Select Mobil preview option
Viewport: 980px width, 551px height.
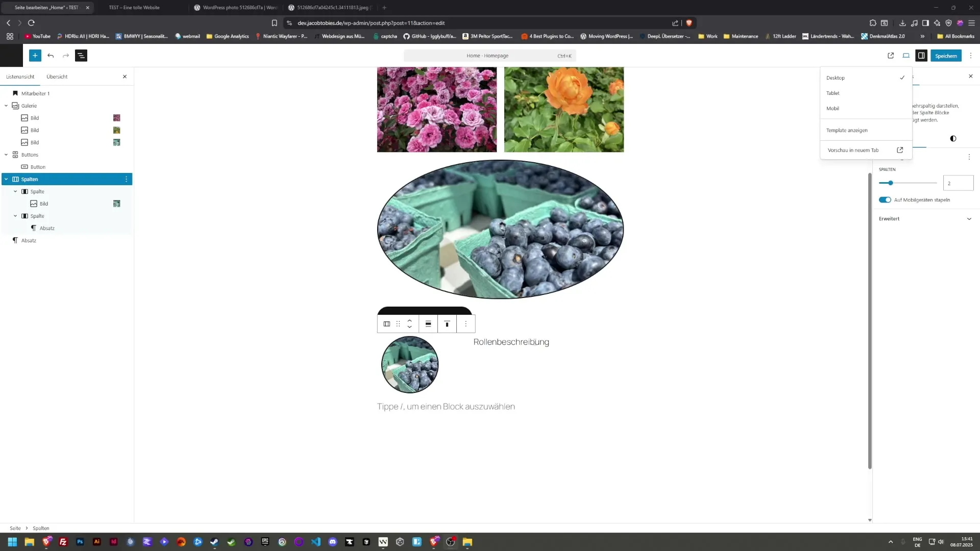[x=832, y=109]
